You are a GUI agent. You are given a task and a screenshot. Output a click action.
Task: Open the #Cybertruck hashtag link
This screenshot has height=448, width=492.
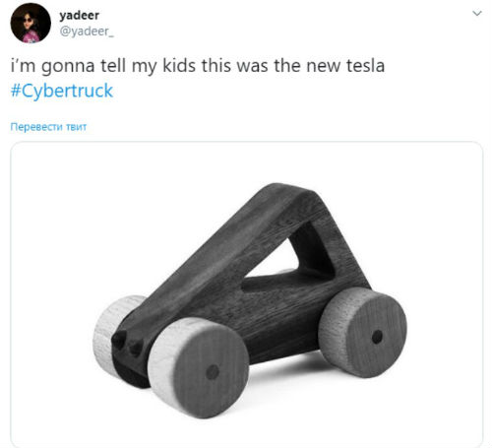tap(62, 91)
